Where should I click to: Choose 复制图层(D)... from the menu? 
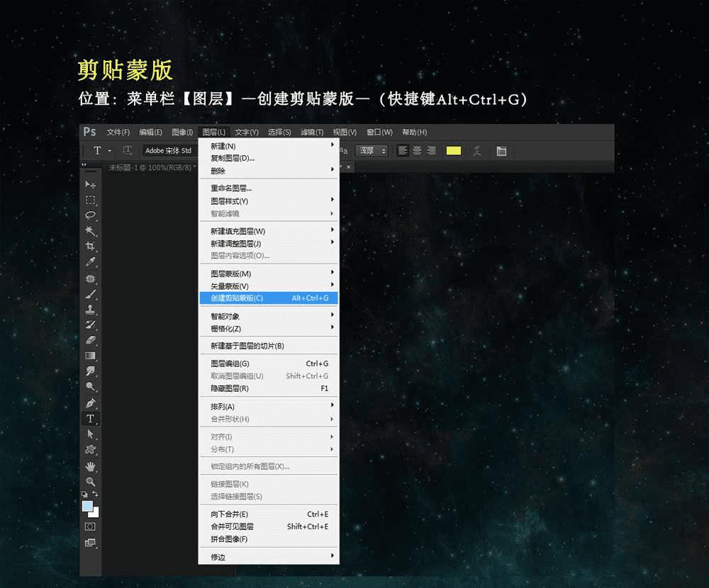[269, 158]
